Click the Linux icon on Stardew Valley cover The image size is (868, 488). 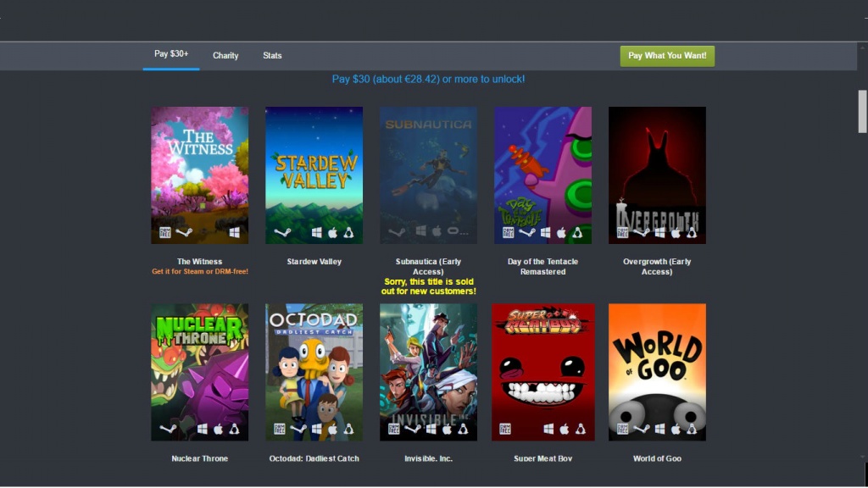point(348,232)
